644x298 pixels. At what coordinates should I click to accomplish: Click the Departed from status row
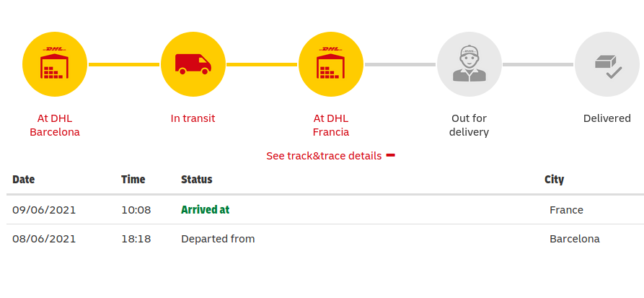(218, 239)
